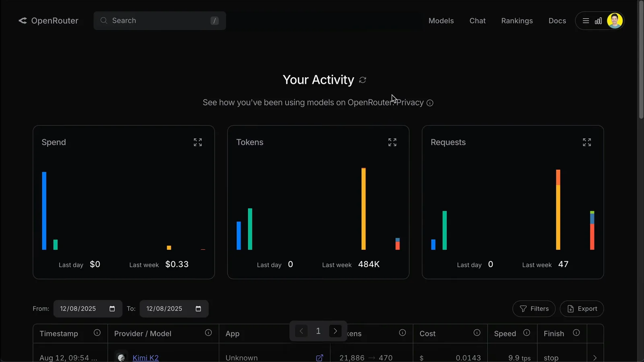Show Provider / Model info icon
This screenshot has height=362, width=644.
pos(208,333)
